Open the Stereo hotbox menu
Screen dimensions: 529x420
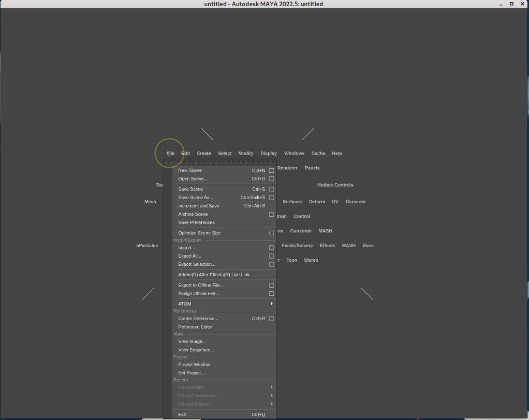311,260
